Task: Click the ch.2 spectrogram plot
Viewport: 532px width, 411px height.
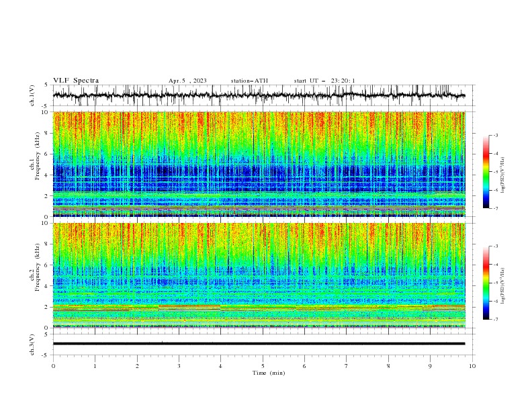Action: (x=259, y=275)
